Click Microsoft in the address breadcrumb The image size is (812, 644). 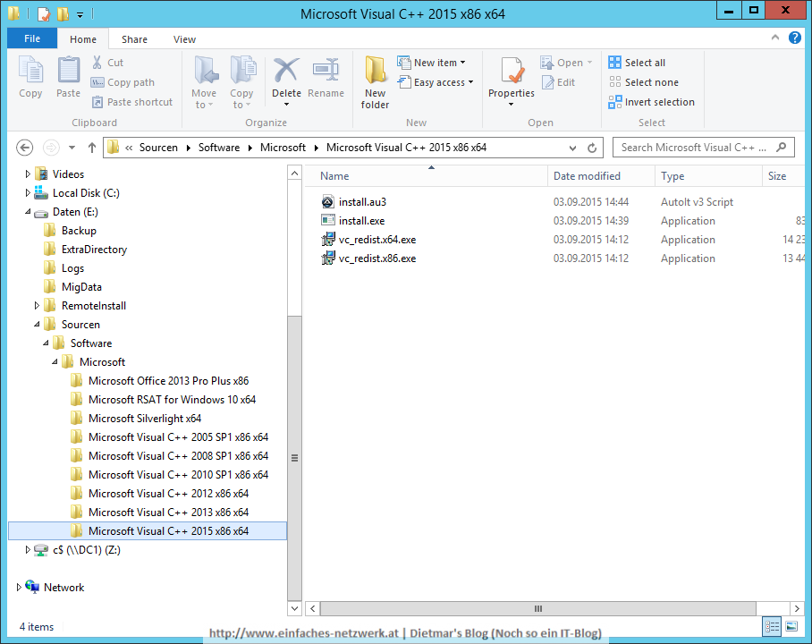point(283,148)
